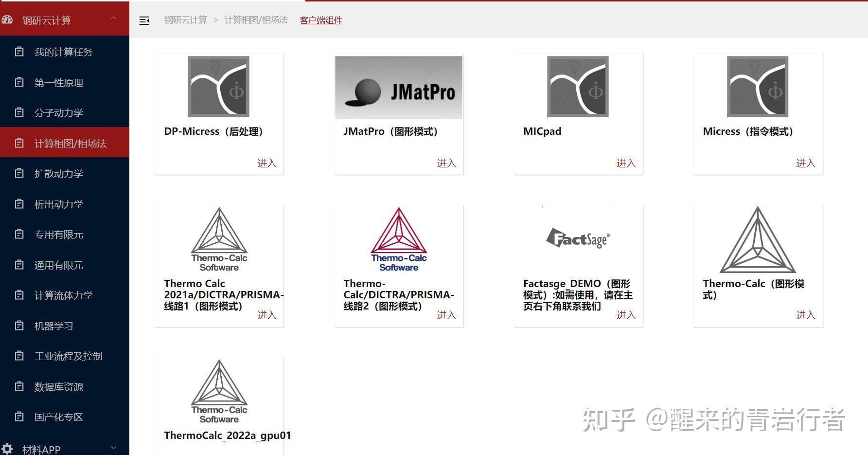Open 扩散动力学 sidebar entry
Screen dimensions: 868x455
(x=65, y=173)
